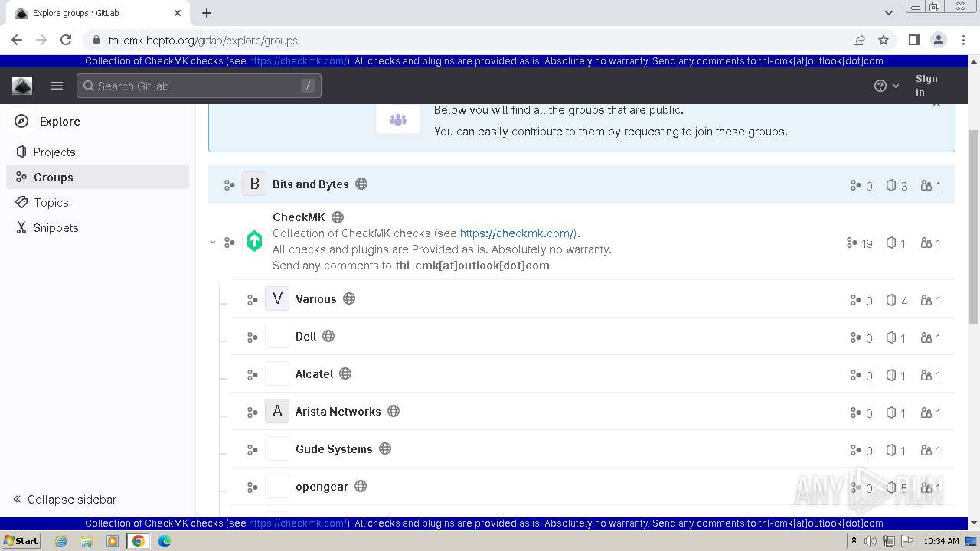Open the Help dropdown menu
This screenshot has width=980, height=551.
[887, 86]
